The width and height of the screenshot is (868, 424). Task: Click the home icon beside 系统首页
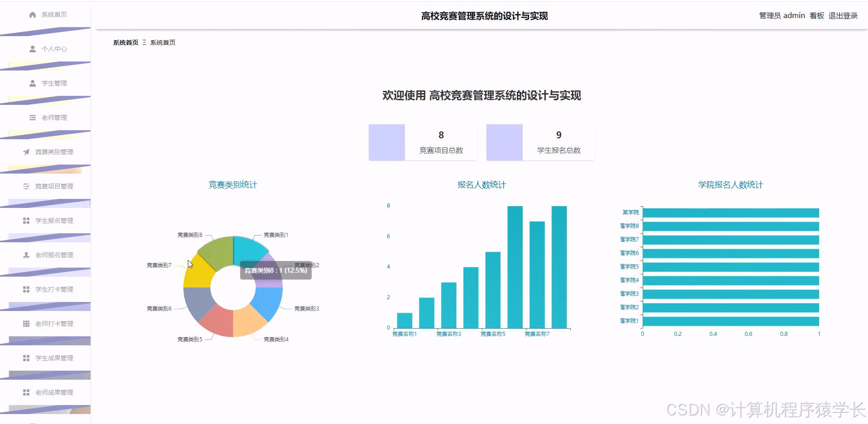pyautogui.click(x=33, y=14)
